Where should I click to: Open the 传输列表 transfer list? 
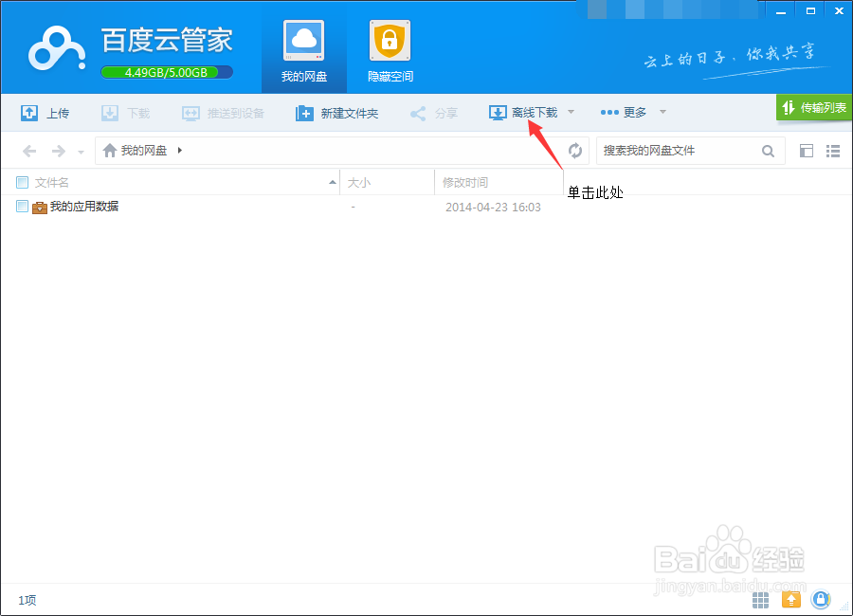815,108
